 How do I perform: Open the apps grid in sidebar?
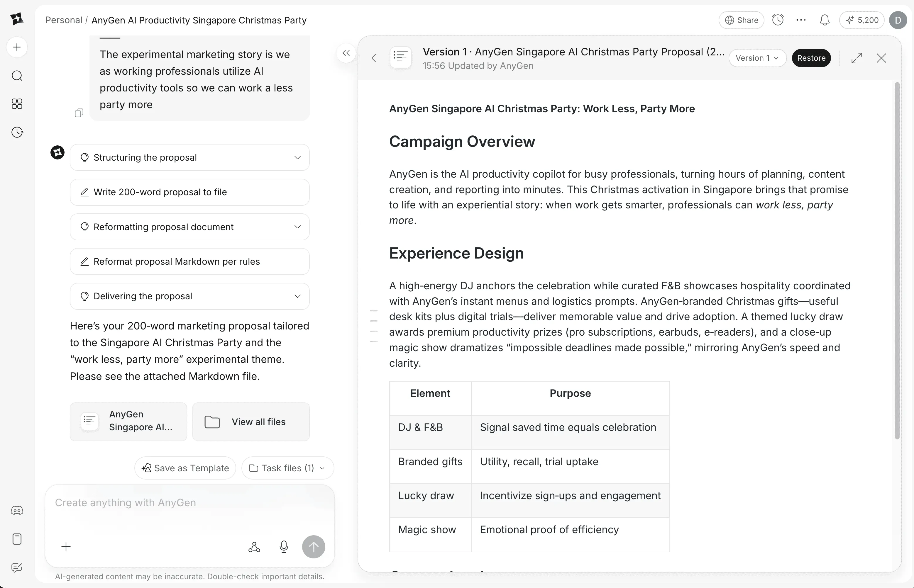(x=17, y=104)
